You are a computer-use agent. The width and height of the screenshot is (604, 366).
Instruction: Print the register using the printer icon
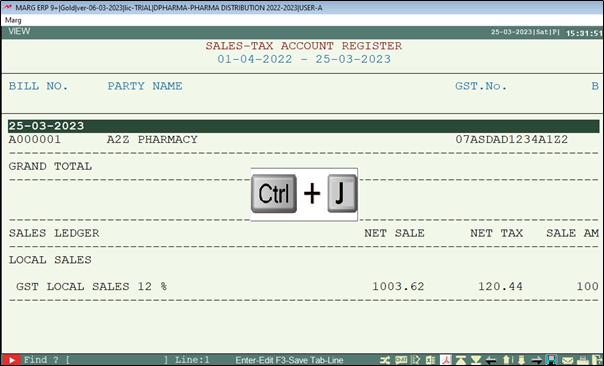click(582, 361)
